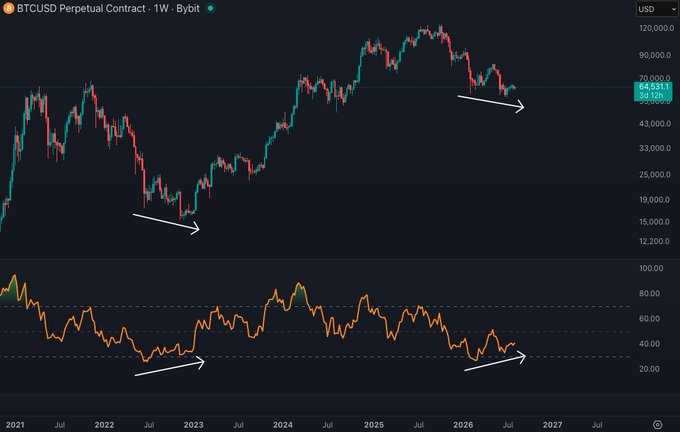Click the 120,000.0 price axis label
This screenshot has width=680, height=432.
pos(657,28)
